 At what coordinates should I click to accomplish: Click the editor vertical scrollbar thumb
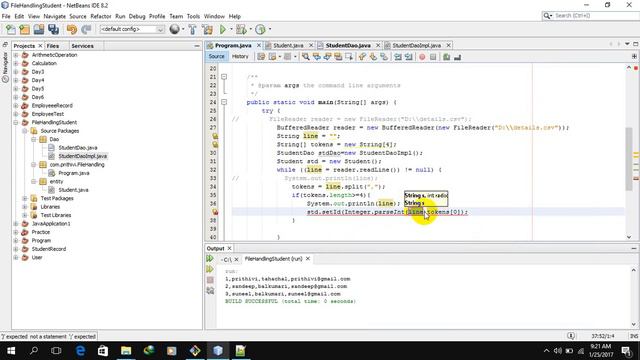(629, 159)
